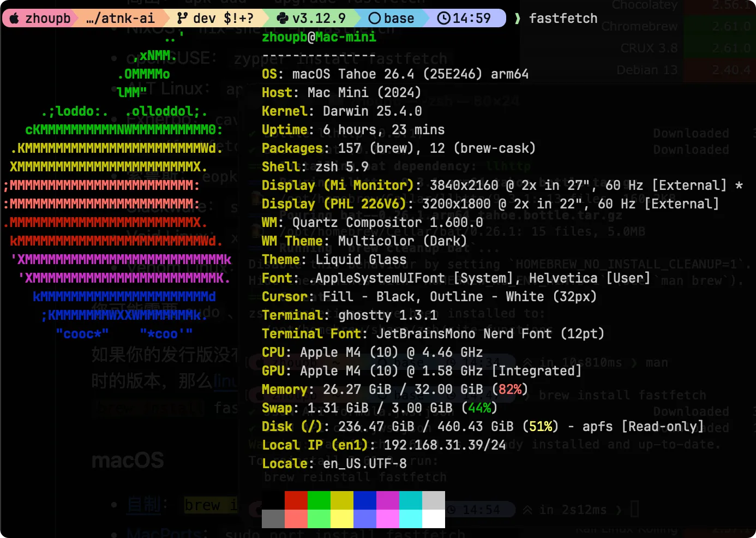Screen dimensions: 756x538
Task: Click the circle icon before base
Action: (375, 18)
